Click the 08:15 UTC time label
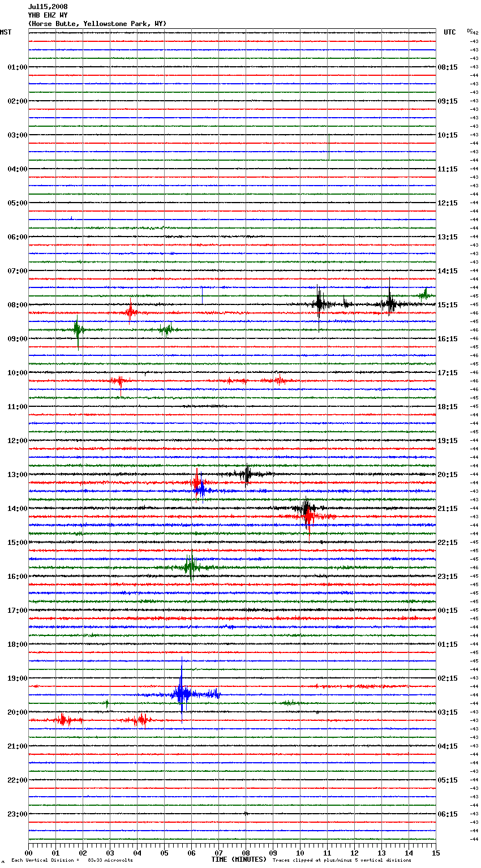The width and height of the screenshot is (481, 868). (x=448, y=67)
